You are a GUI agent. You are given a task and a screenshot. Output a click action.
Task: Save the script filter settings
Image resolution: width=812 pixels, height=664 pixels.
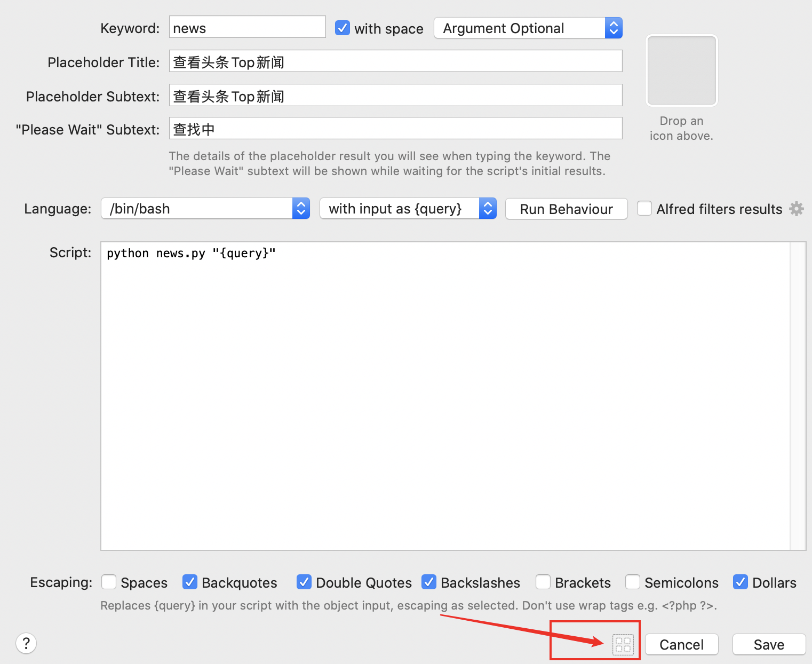coord(769,644)
